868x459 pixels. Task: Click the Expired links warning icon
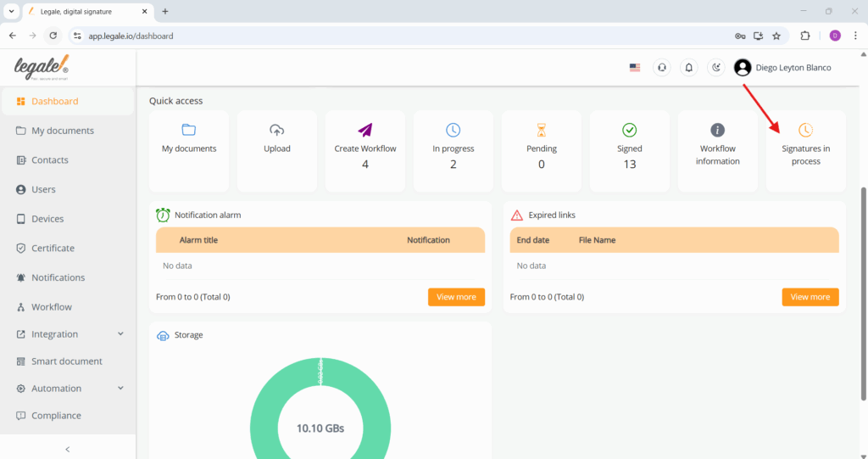(516, 216)
